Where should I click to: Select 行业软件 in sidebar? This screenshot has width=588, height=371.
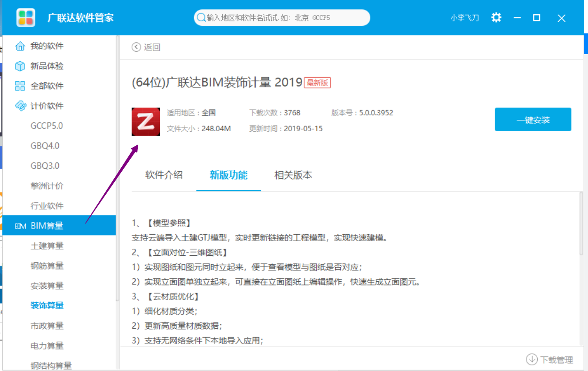47,206
